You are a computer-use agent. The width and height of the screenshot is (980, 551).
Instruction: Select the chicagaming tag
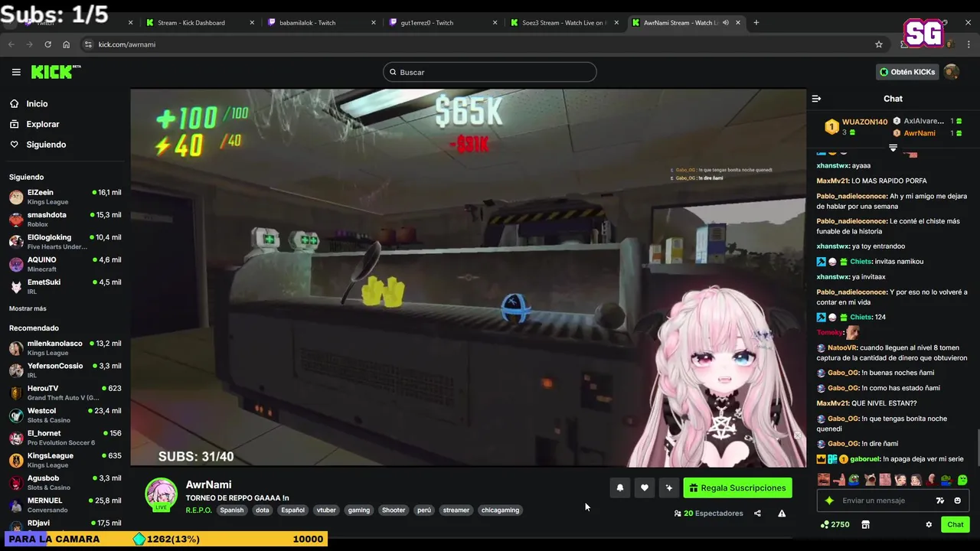pos(500,510)
